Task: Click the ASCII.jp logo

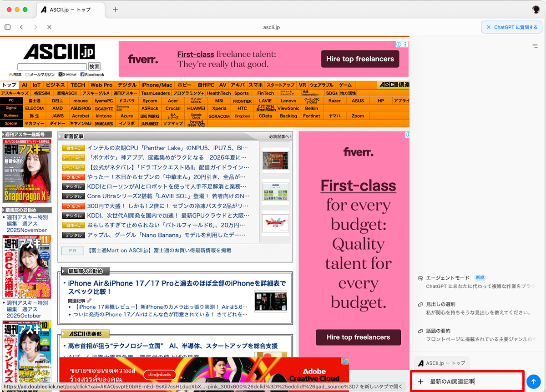Action: tap(59, 52)
